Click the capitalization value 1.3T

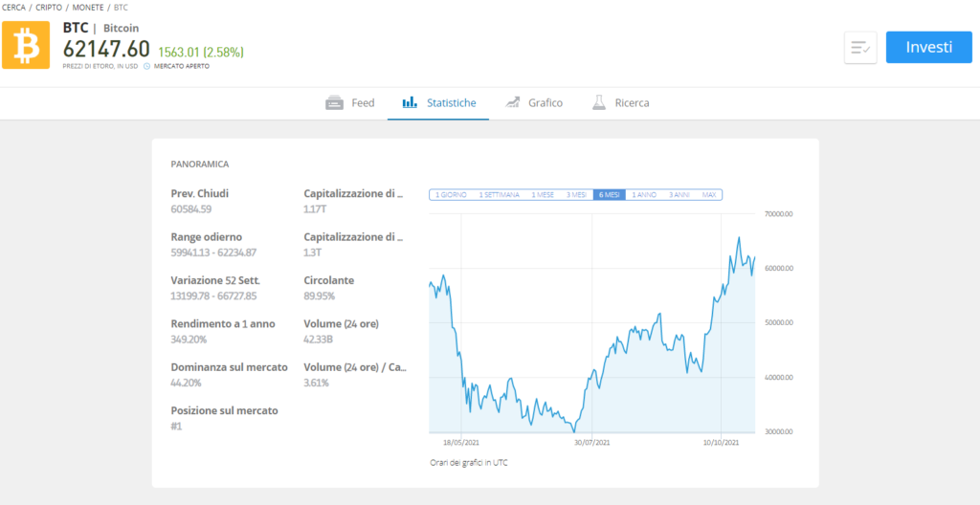point(313,252)
